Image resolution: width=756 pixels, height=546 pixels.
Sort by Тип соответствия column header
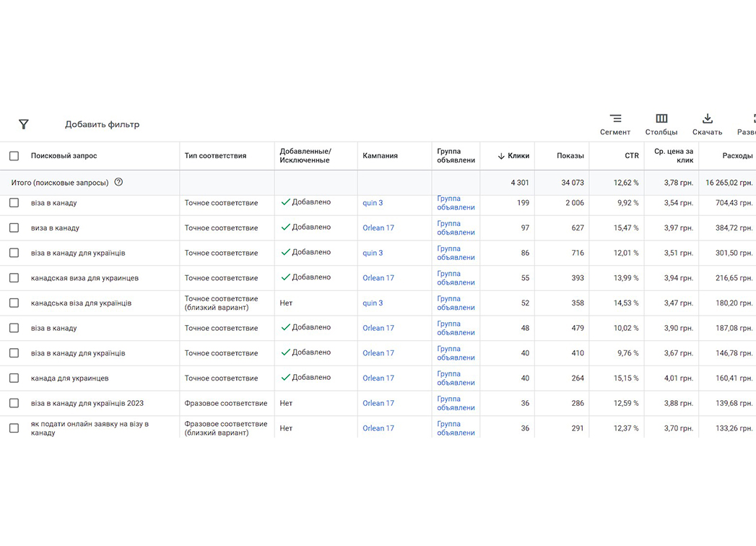(215, 156)
